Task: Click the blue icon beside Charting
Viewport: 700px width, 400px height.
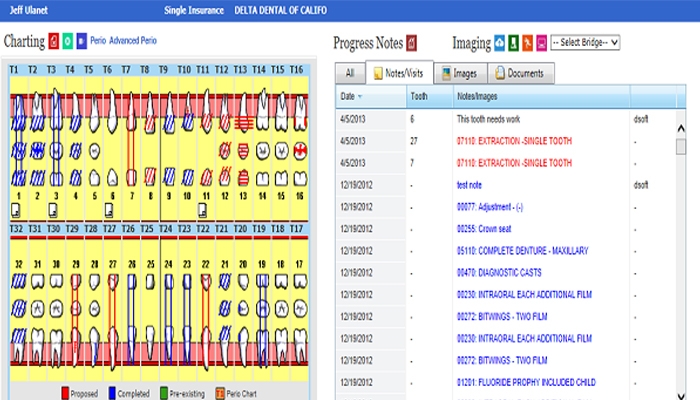Action: click(80, 42)
